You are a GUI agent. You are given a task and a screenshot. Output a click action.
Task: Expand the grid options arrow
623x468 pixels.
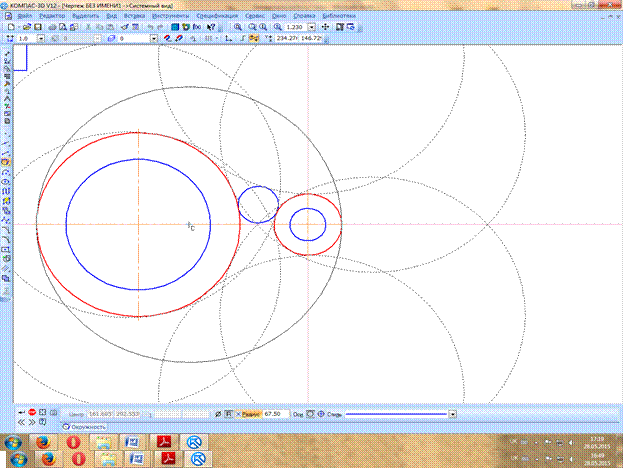tap(217, 39)
